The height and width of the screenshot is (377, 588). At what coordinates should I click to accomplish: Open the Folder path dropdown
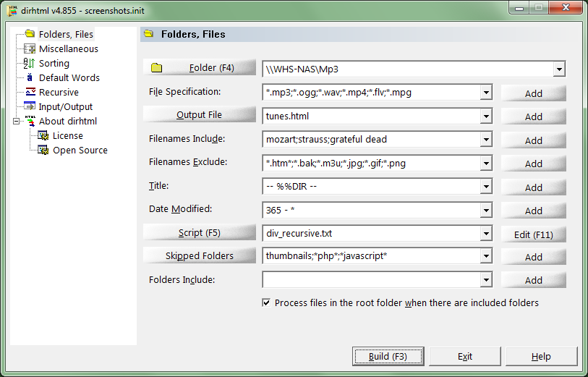pyautogui.click(x=559, y=69)
